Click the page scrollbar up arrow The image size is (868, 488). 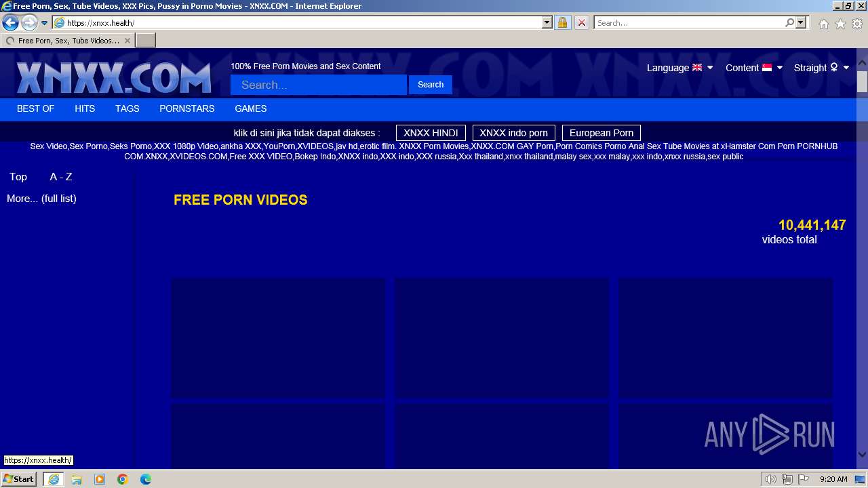click(x=862, y=63)
